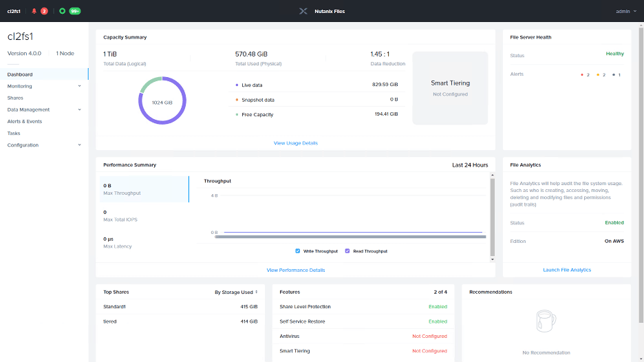Screen dimensions: 644x362
Task: Click the capacity donut chart showing 1024 GiB
Action: [162, 100]
